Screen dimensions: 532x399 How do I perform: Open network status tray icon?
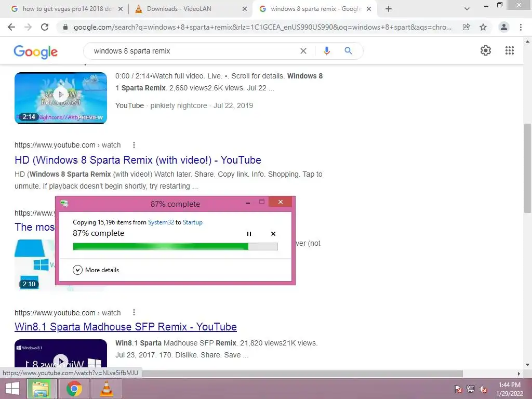471,389
